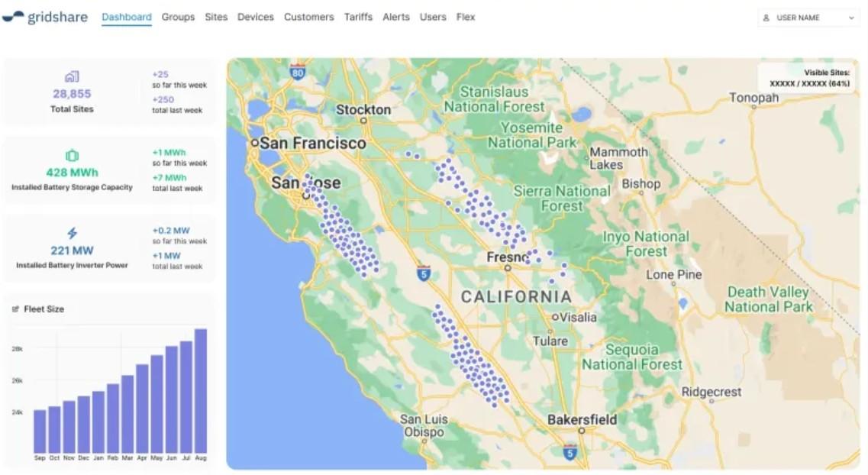The width and height of the screenshot is (868, 475).
Task: Click the Interstate 5 shield near Fresno
Action: [x=424, y=273]
